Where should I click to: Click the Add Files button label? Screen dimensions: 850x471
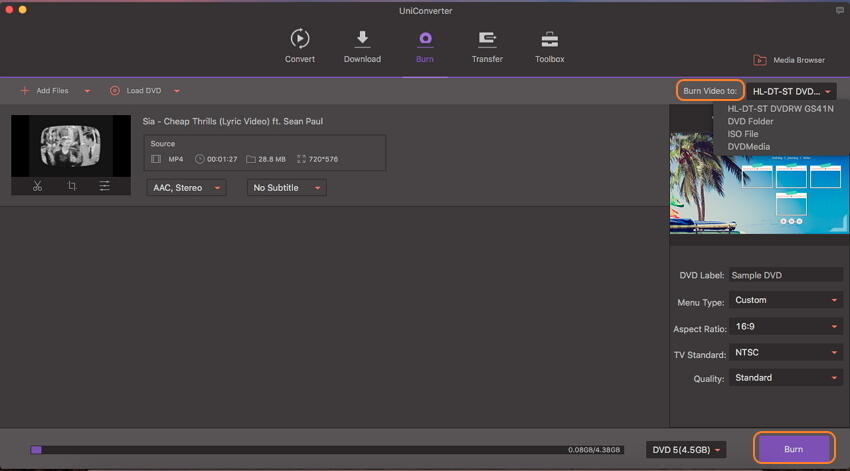[x=53, y=91]
